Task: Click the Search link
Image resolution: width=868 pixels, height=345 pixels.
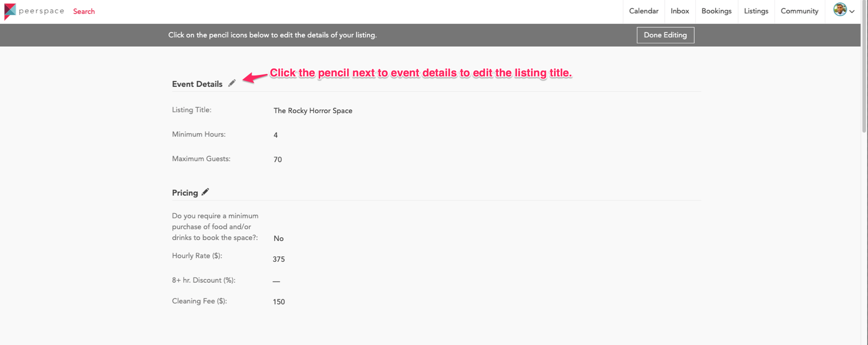Action: (x=84, y=11)
